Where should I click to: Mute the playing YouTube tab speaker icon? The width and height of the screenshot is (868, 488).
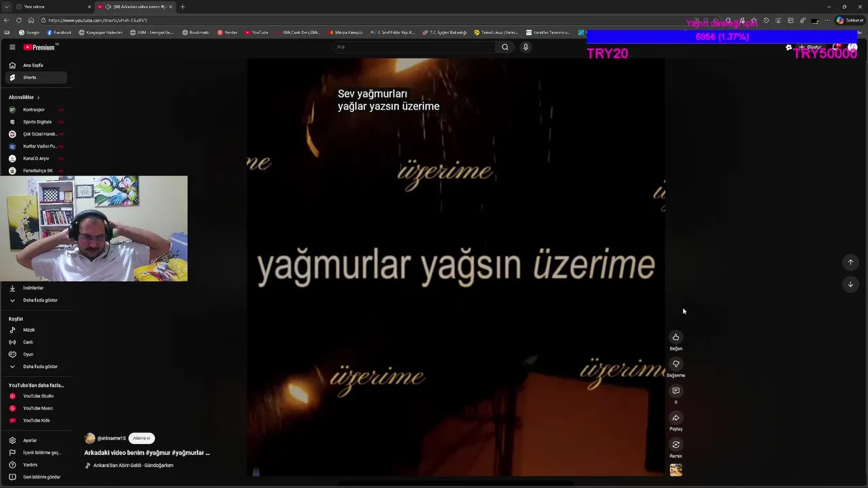108,7
